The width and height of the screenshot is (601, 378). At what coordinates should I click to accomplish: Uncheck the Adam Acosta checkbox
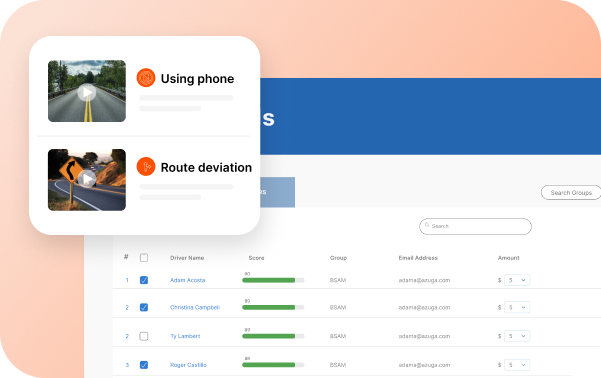[144, 280]
